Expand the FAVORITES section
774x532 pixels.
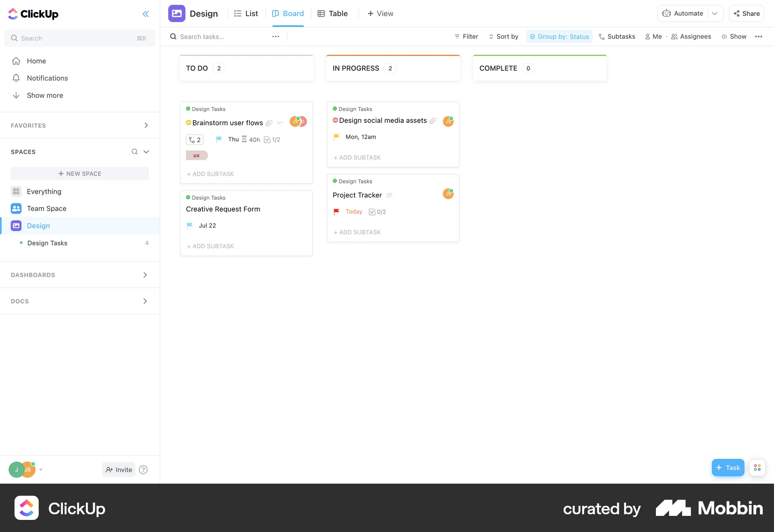click(146, 125)
